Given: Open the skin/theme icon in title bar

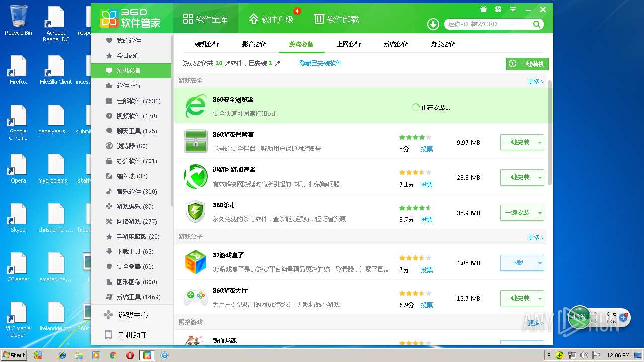Looking at the screenshot, I should [x=498, y=9].
